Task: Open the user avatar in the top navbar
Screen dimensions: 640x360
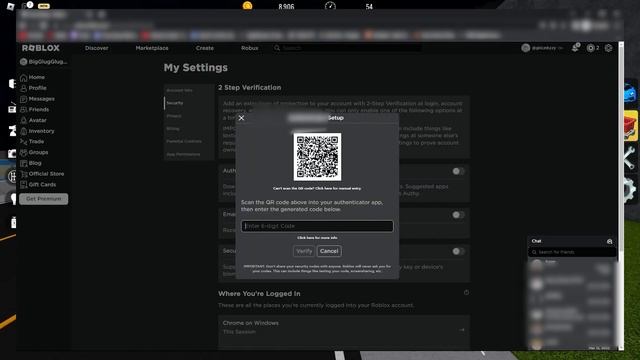Action: pyautogui.click(x=525, y=48)
